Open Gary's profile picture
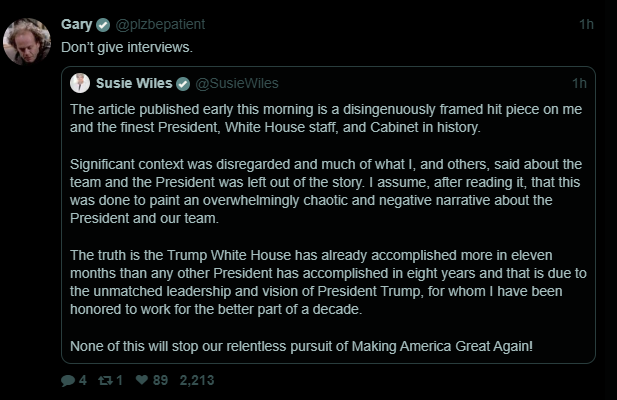The width and height of the screenshot is (617, 400). (27, 40)
